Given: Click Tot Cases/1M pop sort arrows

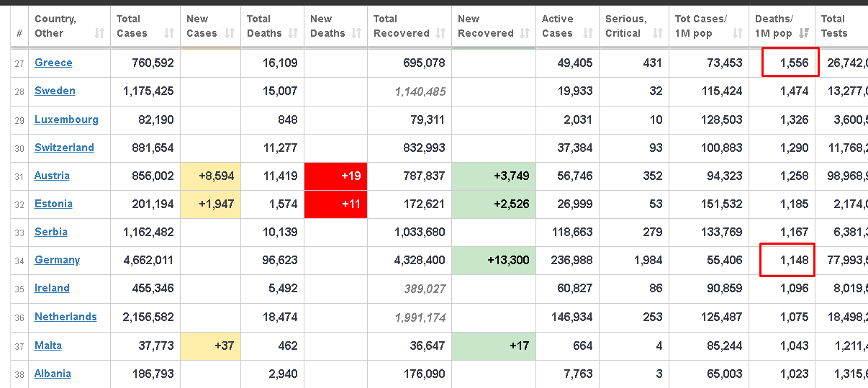Looking at the screenshot, I should tap(737, 33).
